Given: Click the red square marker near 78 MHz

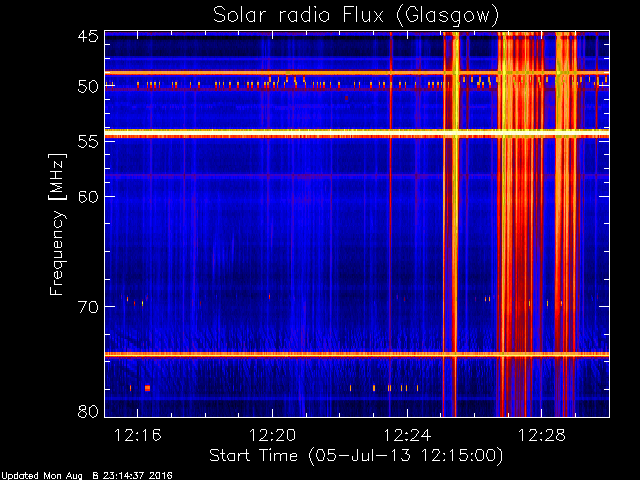Looking at the screenshot, I should (147, 388).
